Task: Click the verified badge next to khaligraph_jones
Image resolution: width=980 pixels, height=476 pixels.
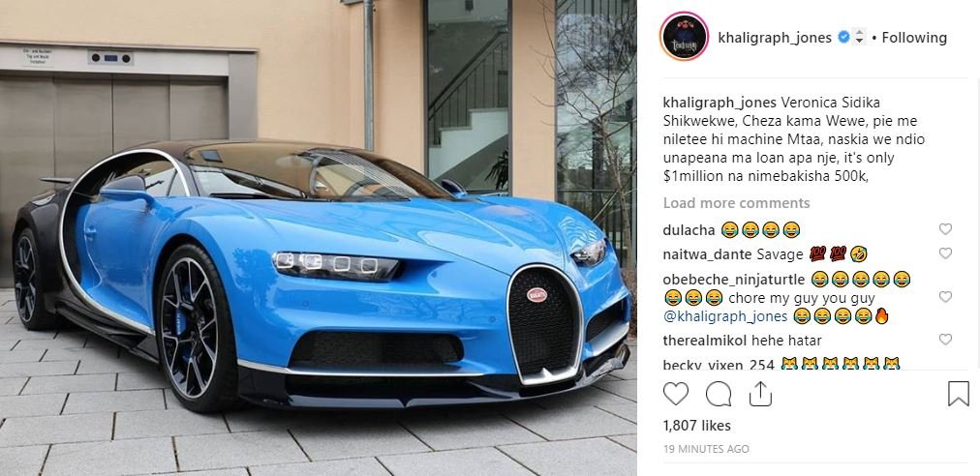Action: pos(843,38)
